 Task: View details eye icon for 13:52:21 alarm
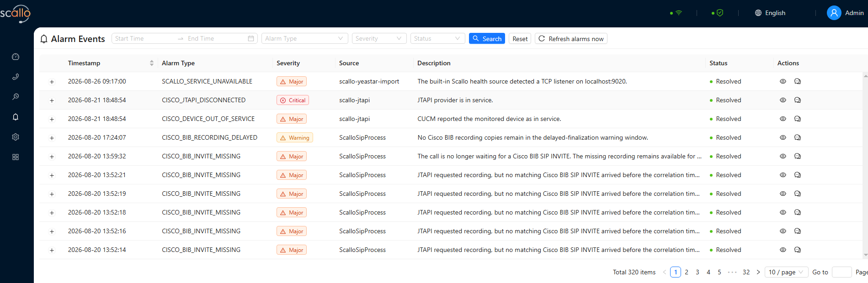(x=783, y=175)
